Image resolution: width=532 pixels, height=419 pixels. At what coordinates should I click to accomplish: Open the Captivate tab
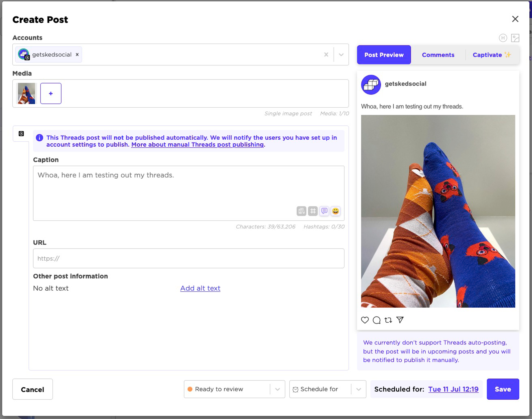(x=492, y=55)
